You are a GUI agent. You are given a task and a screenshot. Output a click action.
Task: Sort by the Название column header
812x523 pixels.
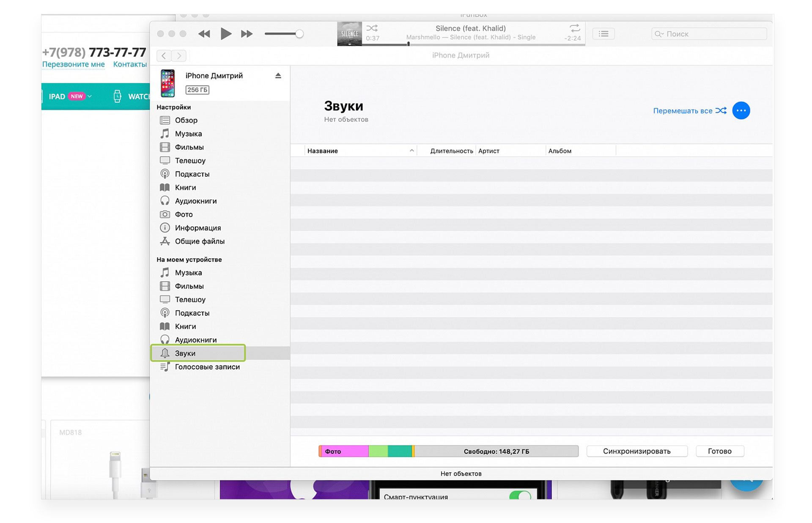[x=360, y=151]
